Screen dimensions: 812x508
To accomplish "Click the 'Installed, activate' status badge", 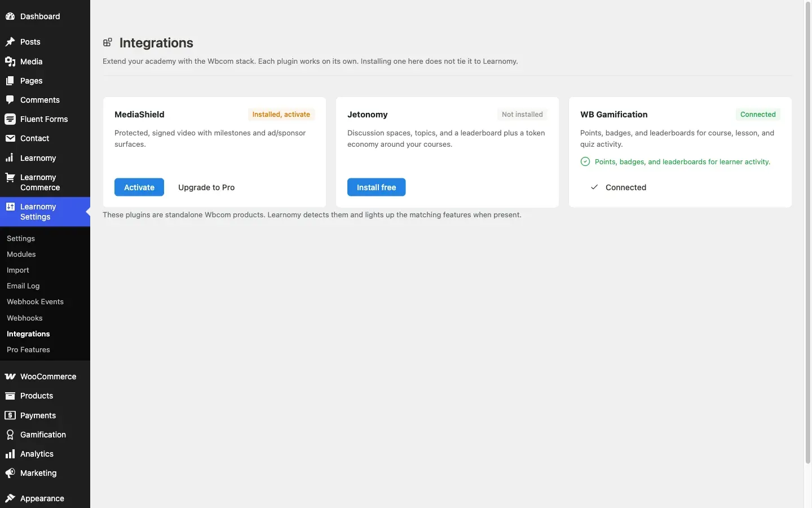I will pyautogui.click(x=281, y=114).
